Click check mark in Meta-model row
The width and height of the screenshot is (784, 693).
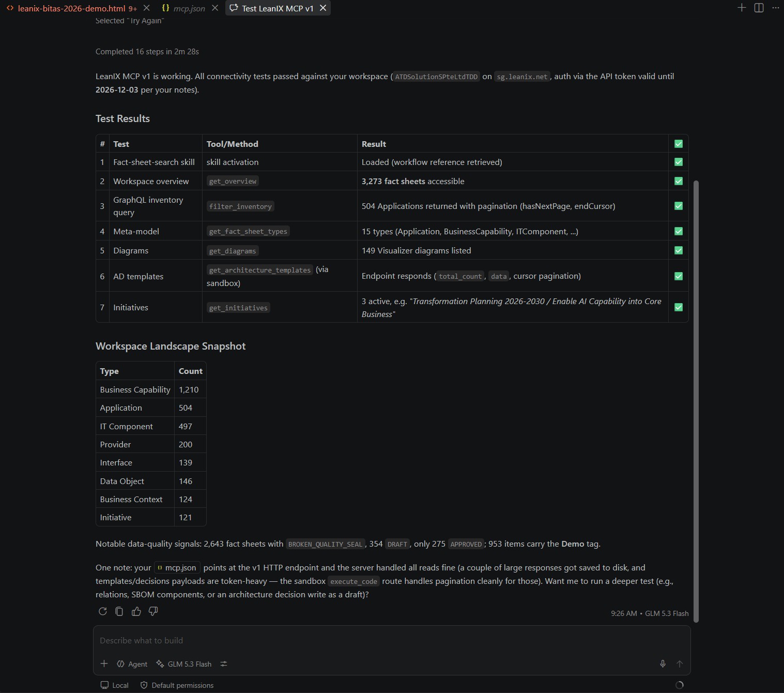[x=679, y=231]
